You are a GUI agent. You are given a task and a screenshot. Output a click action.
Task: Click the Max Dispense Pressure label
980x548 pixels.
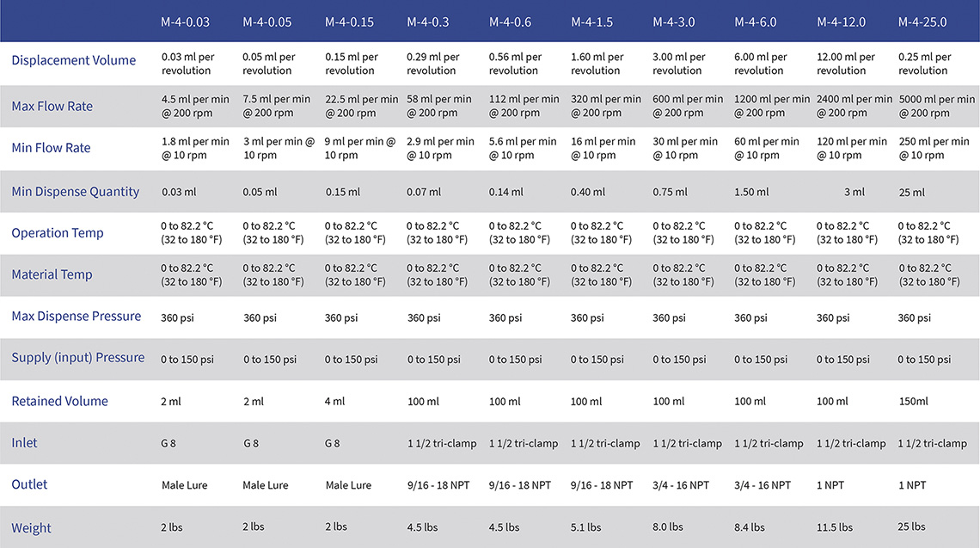pos(77,317)
